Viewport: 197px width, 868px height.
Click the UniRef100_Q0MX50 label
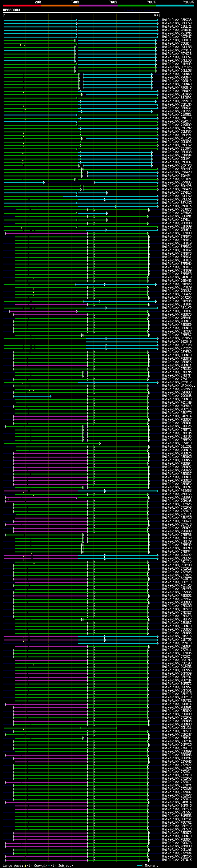point(176,856)
